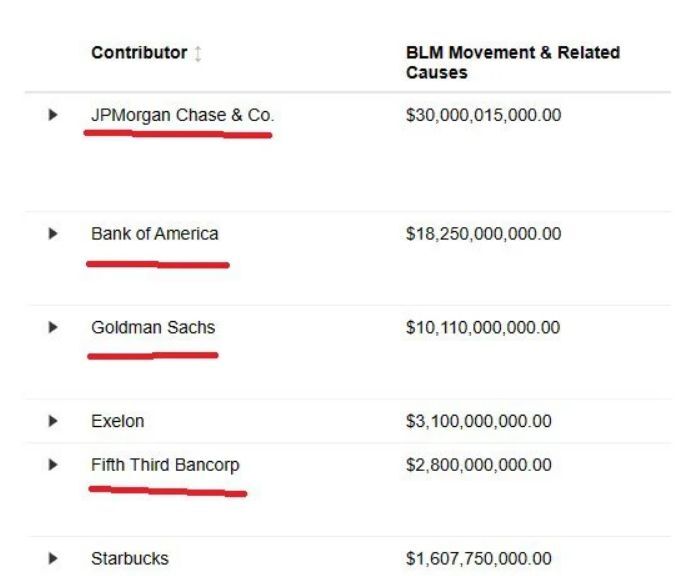Select the Fifth Third Bancorp name

(x=165, y=466)
